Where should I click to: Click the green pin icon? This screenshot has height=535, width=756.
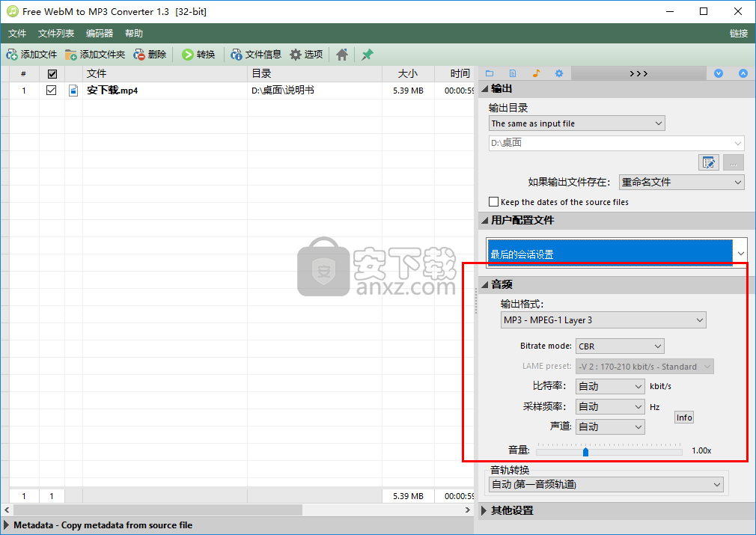(368, 55)
